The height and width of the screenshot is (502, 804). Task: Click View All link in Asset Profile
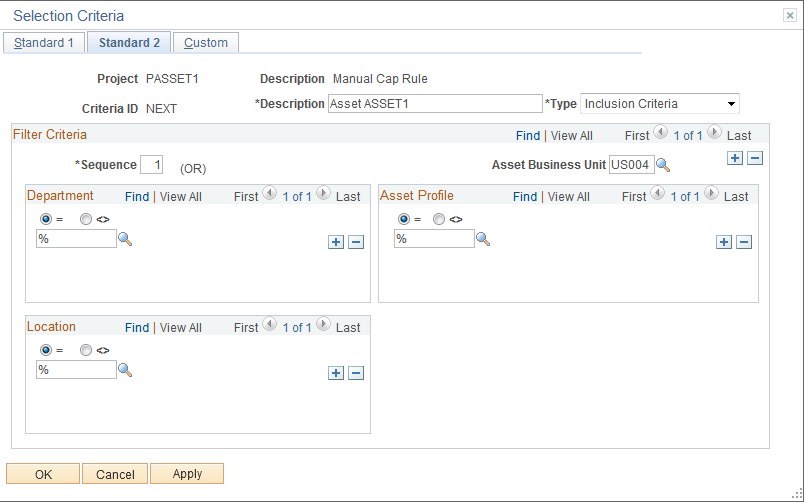click(569, 197)
